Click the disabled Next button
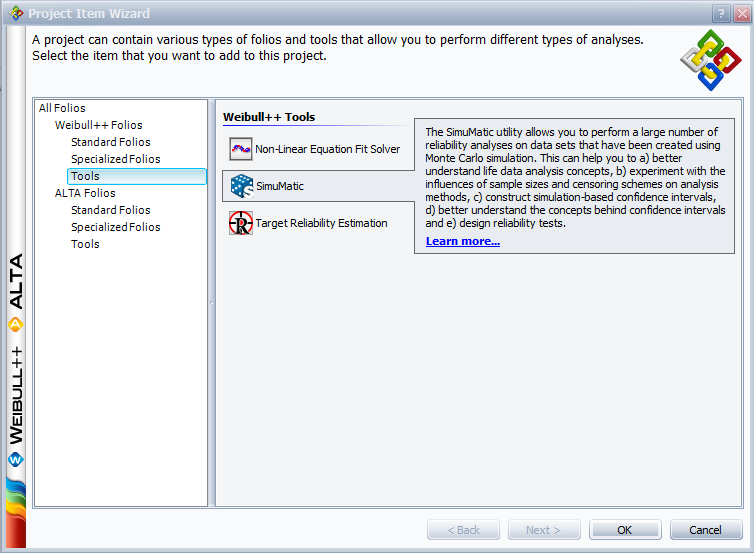 click(x=544, y=530)
